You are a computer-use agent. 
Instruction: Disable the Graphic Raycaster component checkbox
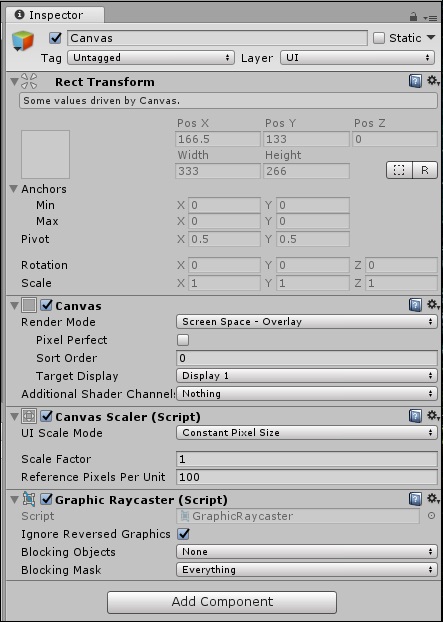[47, 499]
